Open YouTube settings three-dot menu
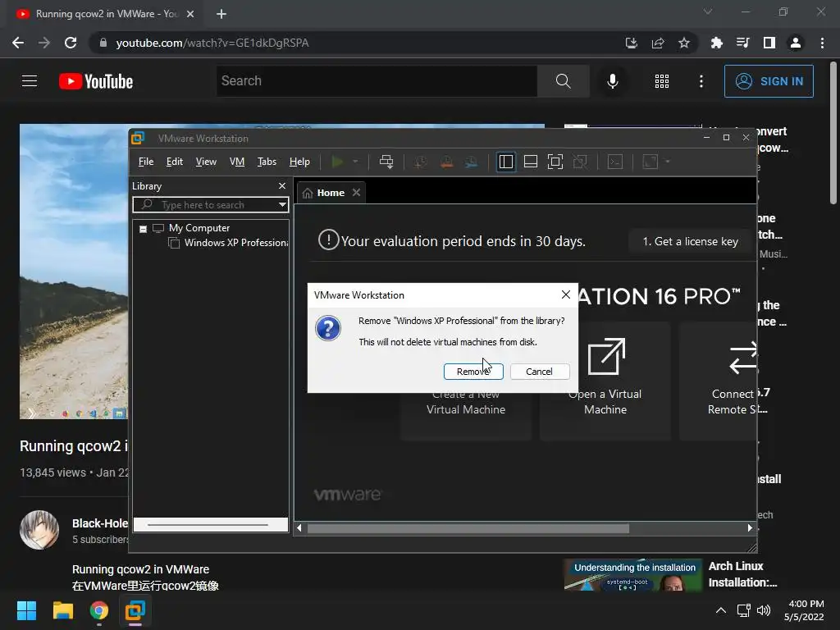This screenshot has width=840, height=630. [701, 81]
